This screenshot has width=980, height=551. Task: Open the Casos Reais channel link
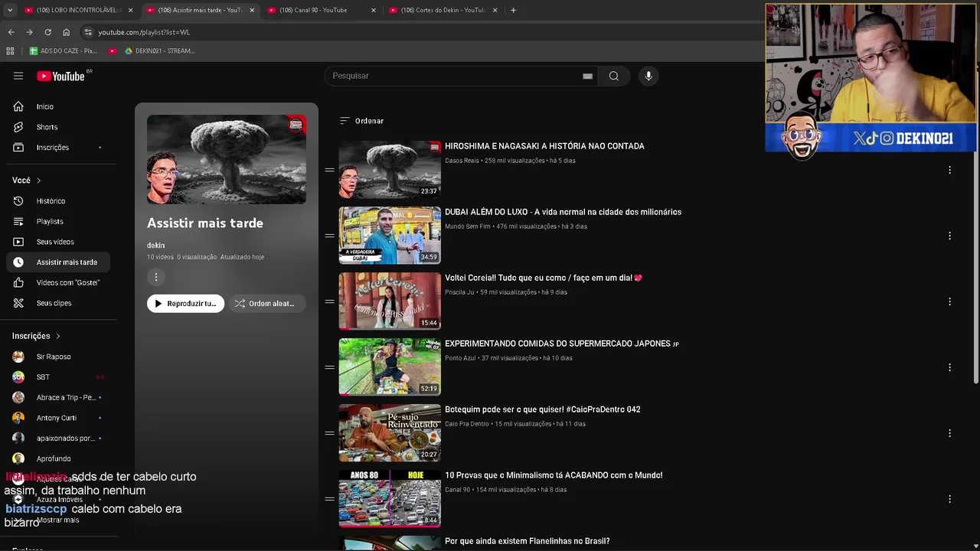[x=462, y=161]
